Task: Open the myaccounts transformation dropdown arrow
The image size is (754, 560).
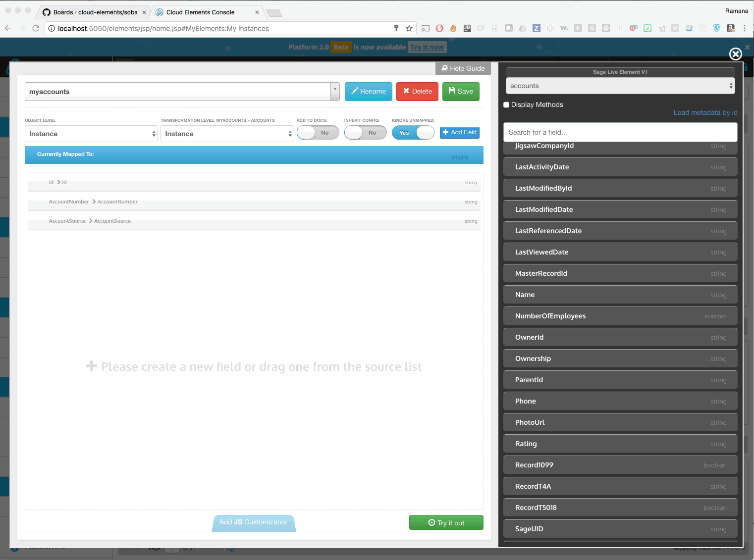Action: tap(335, 92)
